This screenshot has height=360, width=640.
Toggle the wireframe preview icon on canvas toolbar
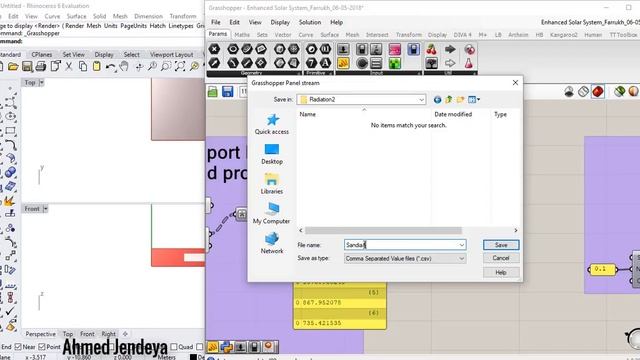pos(583,91)
